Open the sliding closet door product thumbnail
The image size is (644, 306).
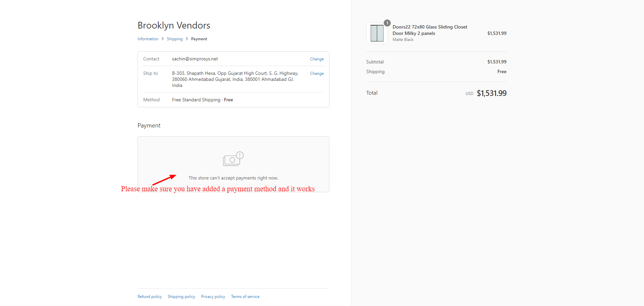(x=377, y=33)
